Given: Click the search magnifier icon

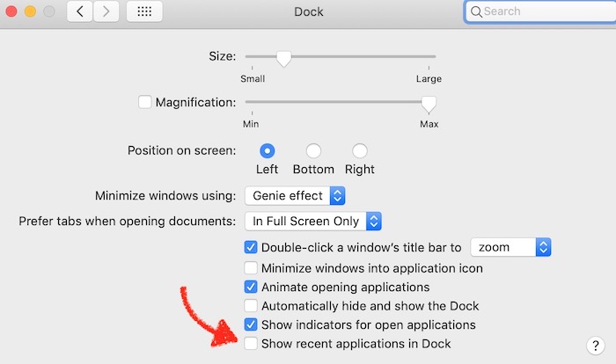Looking at the screenshot, I should [476, 12].
